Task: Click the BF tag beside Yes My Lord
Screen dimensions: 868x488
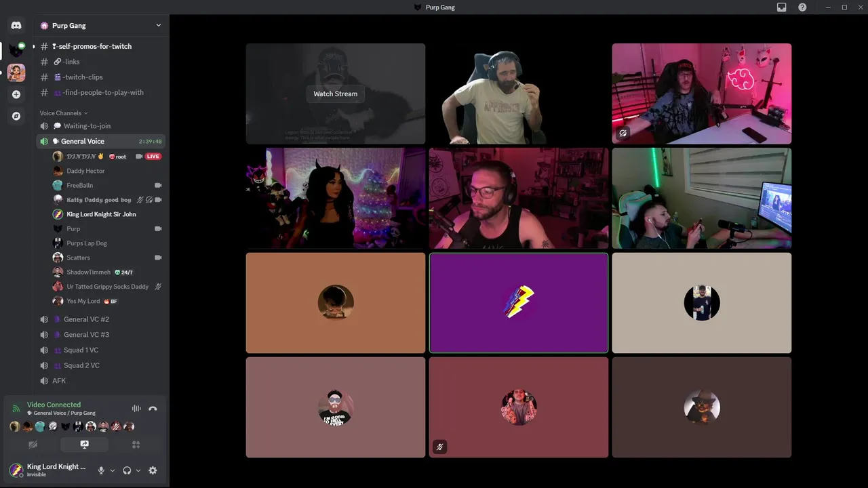Action: tap(111, 301)
